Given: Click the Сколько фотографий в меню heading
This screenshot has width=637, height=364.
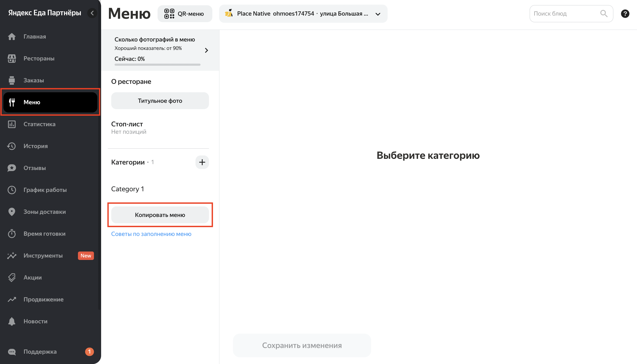Looking at the screenshot, I should point(155,40).
